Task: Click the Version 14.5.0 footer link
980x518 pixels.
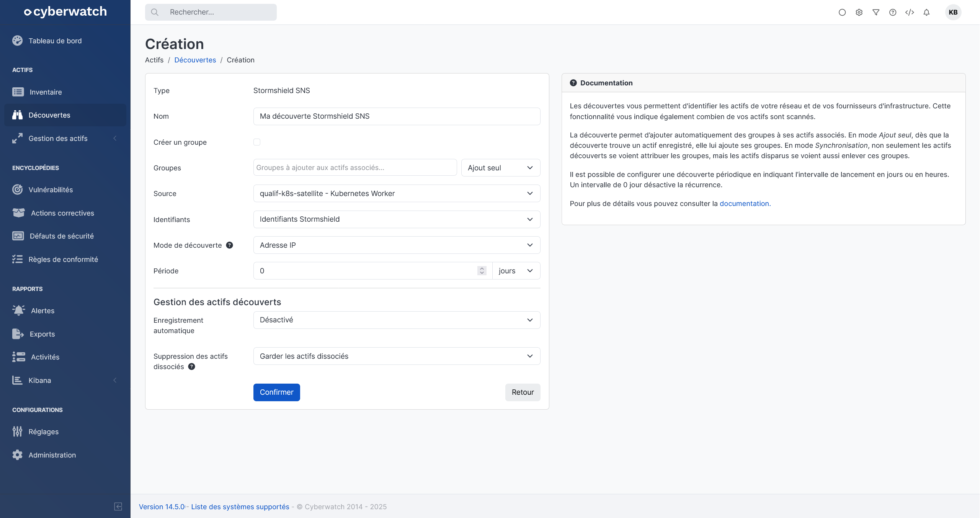Action: (x=162, y=507)
